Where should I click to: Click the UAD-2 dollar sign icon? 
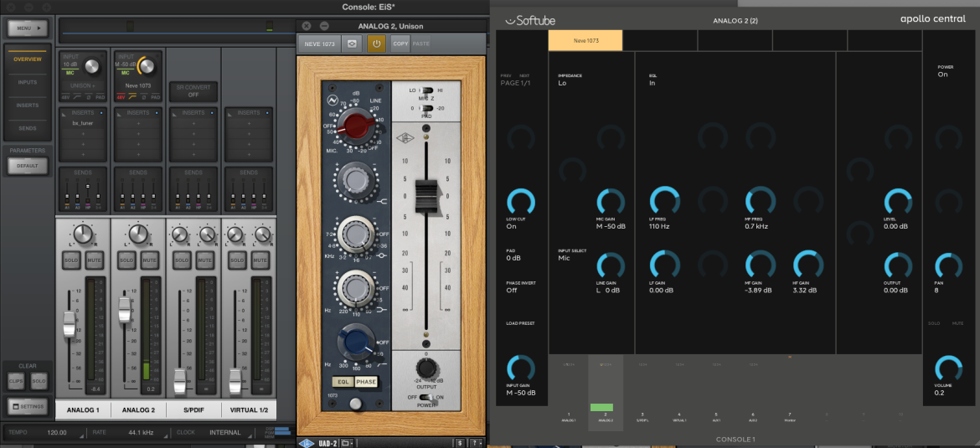460,443
